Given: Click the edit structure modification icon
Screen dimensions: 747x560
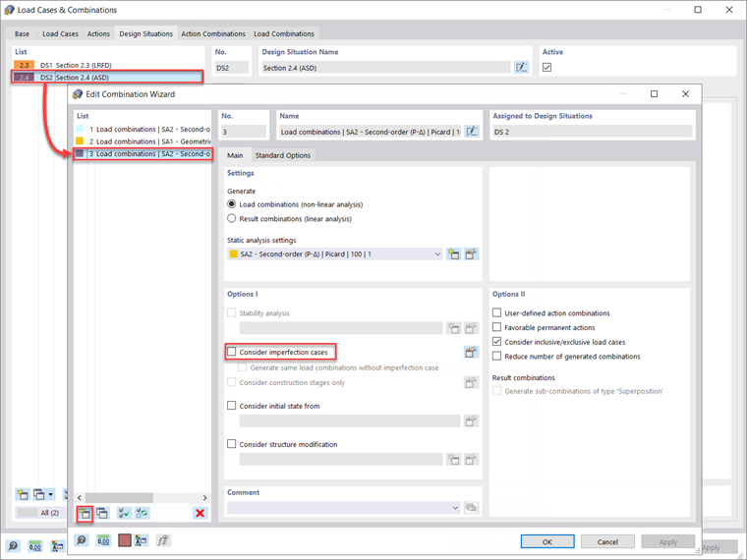Looking at the screenshot, I should 471,460.
